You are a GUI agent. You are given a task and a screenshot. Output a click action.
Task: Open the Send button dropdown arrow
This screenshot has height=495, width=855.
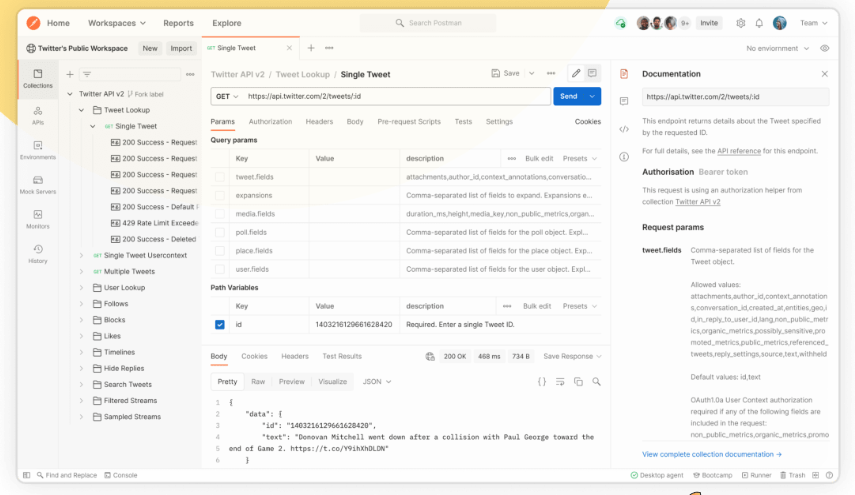(592, 96)
